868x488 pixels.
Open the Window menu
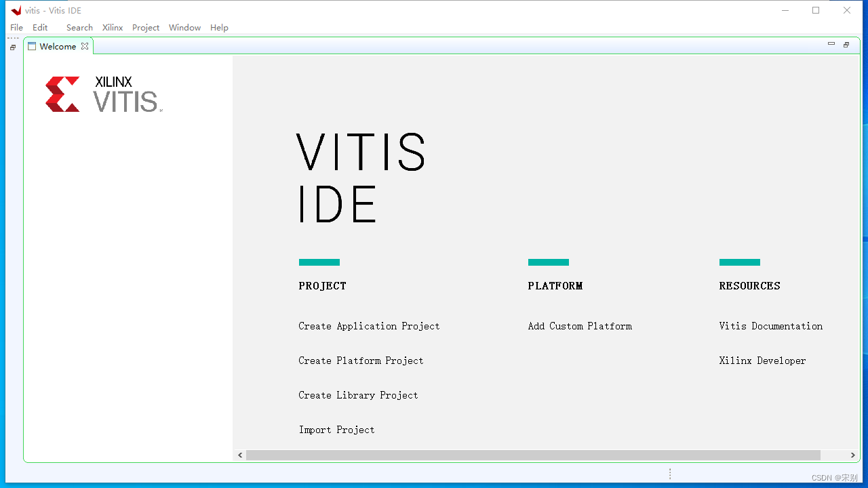click(184, 28)
